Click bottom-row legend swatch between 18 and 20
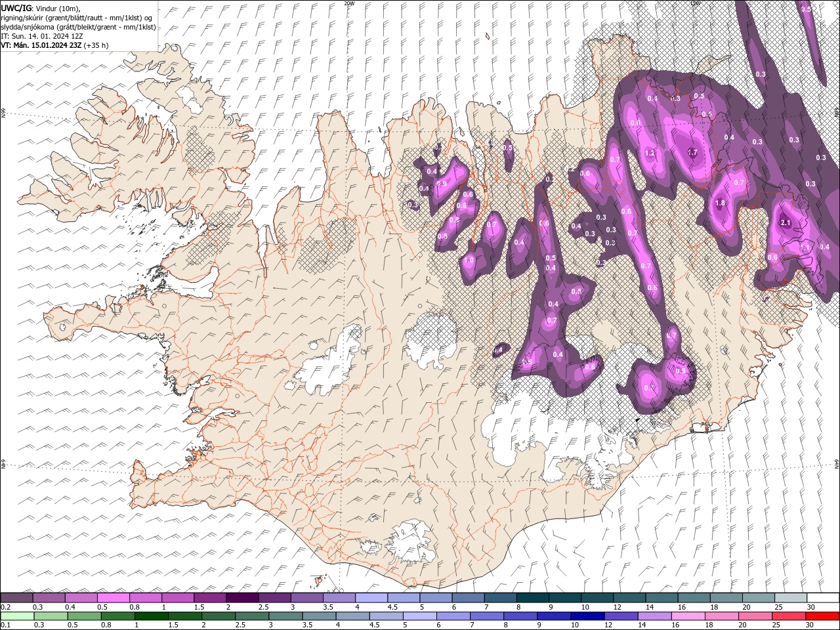 722,616
